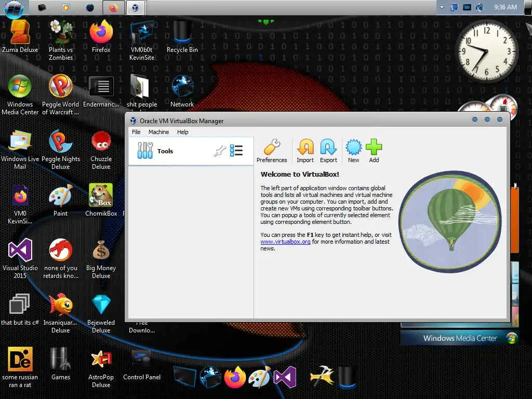Click Firefox icon in bottom dock
This screenshot has width=532, height=399.
point(235,377)
